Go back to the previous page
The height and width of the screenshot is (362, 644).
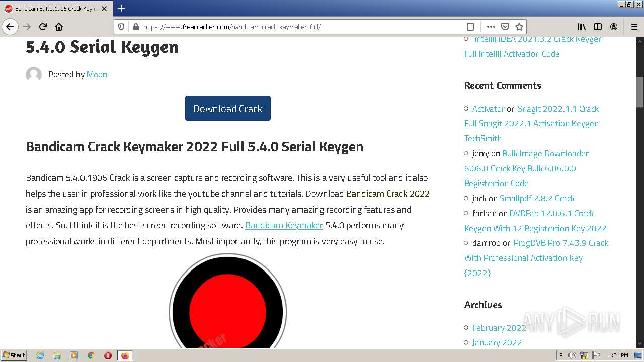pos(10,27)
